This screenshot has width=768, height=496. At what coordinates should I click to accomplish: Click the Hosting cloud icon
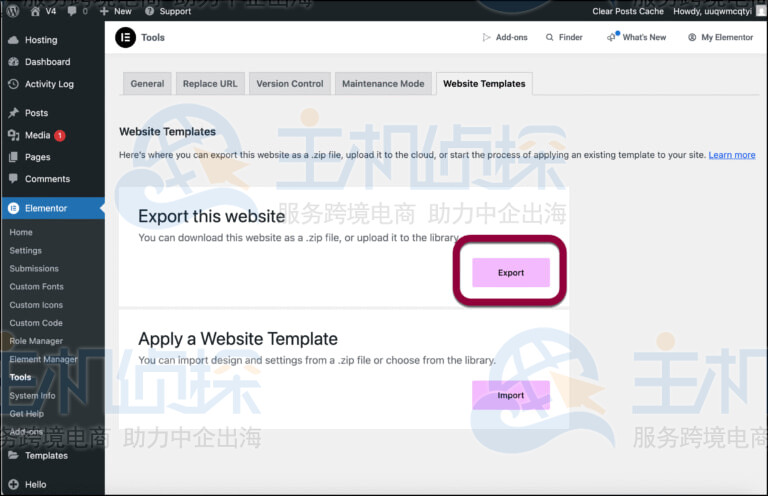(14, 40)
